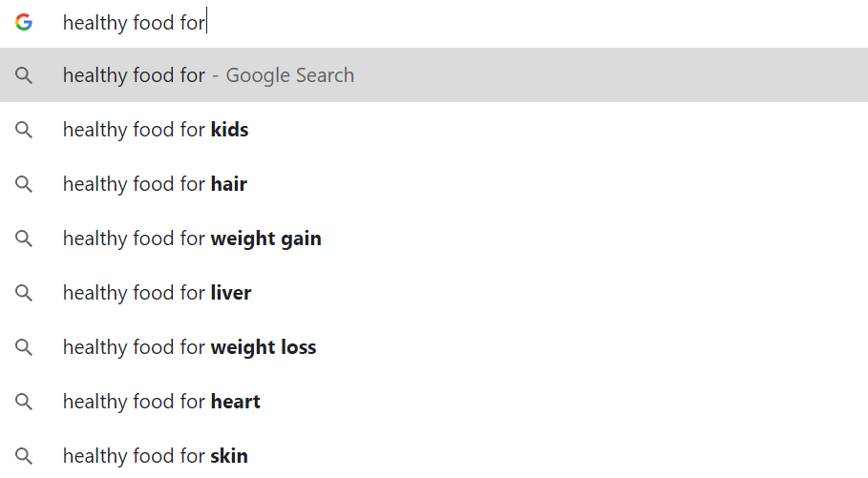This screenshot has height=478, width=868.
Task: Pick 'healthy food for weight gain' suggestion
Action: coord(192,239)
